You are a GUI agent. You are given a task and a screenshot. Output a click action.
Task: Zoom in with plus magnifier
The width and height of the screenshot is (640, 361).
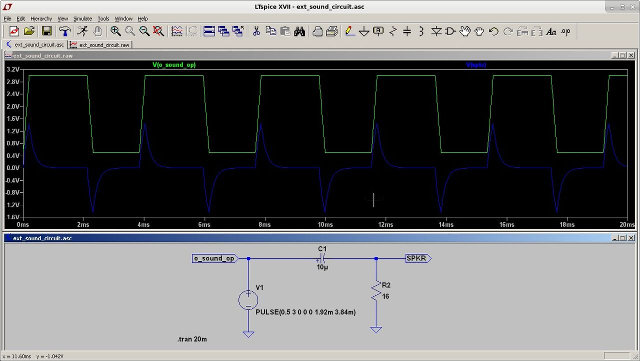point(116,31)
